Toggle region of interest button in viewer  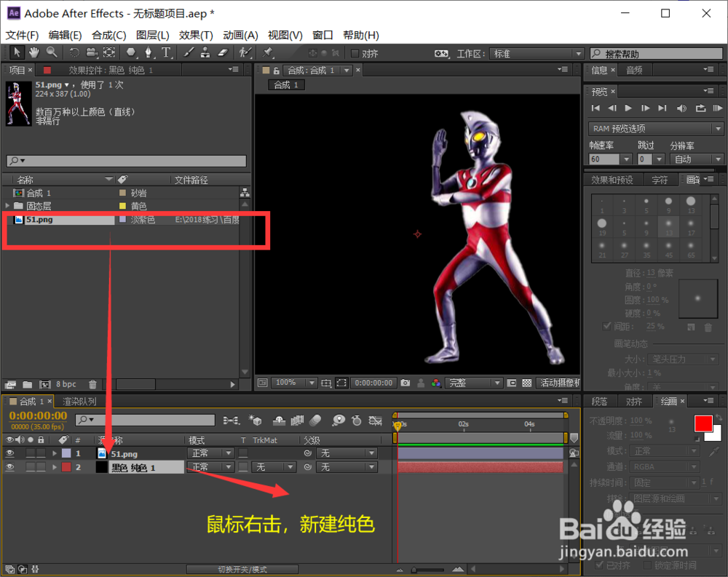[341, 383]
